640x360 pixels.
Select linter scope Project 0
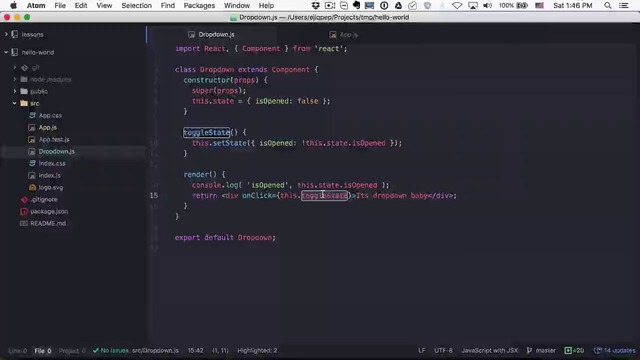[72, 351]
